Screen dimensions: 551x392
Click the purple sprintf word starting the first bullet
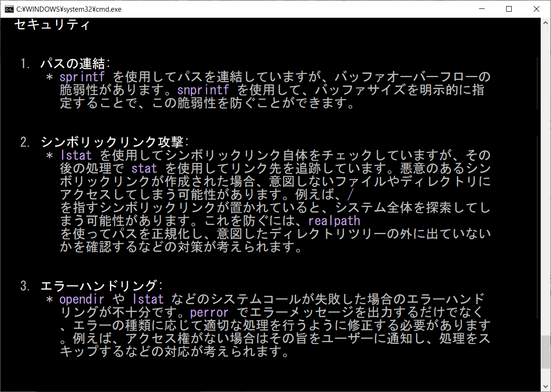pos(82,77)
